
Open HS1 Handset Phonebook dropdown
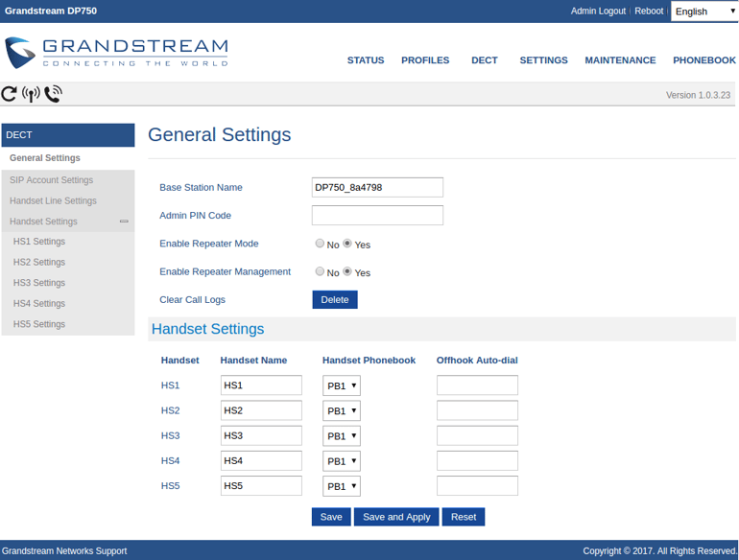342,385
